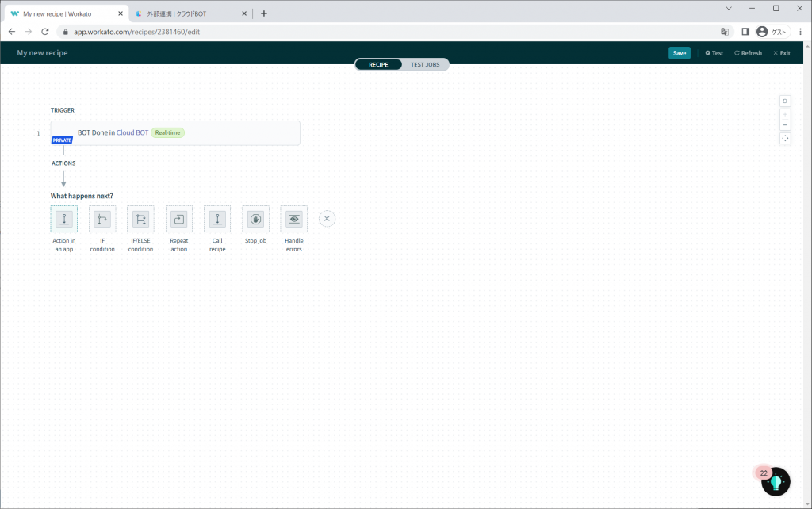Screen dimensions: 812x509
Task: Reload the current page
Action: 45,32
